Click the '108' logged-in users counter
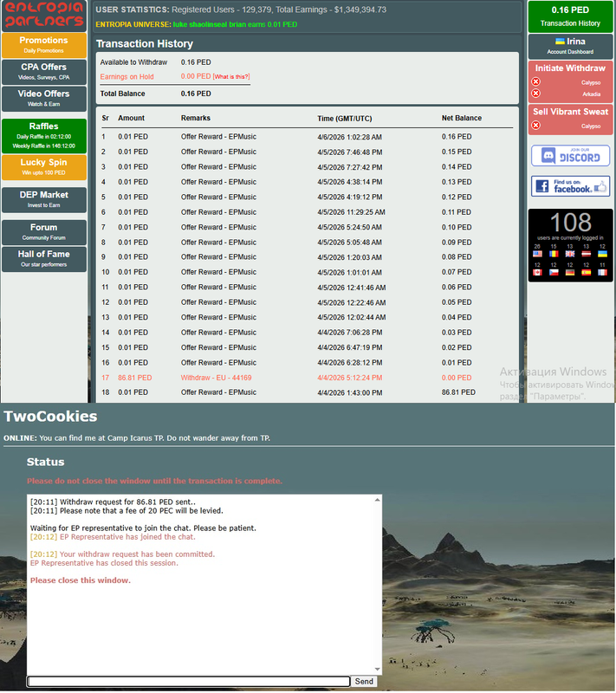616x693 pixels. click(x=570, y=222)
